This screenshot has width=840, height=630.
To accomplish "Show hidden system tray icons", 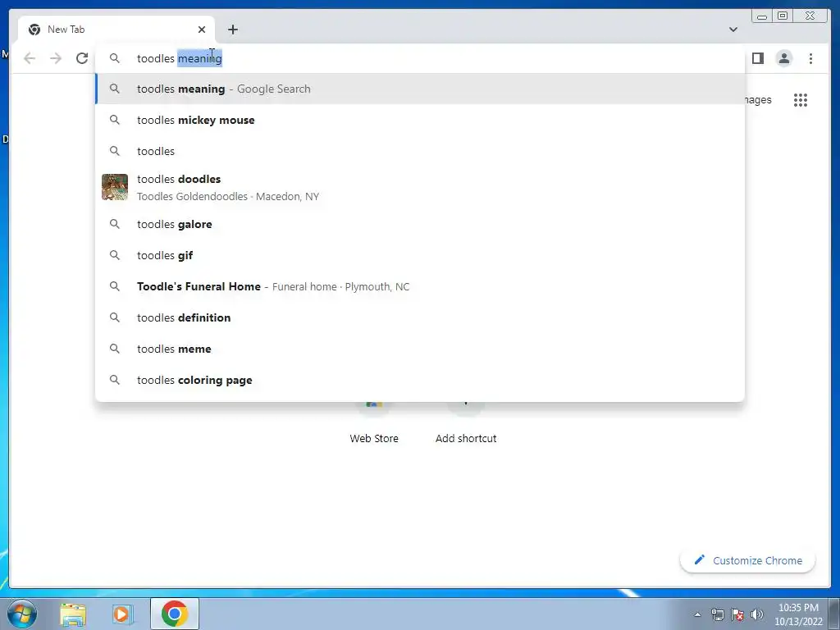I will [697, 614].
